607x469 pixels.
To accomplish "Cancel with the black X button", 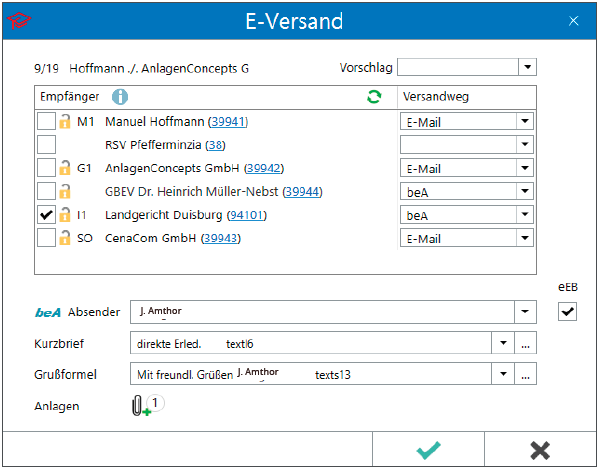I will tap(540, 450).
